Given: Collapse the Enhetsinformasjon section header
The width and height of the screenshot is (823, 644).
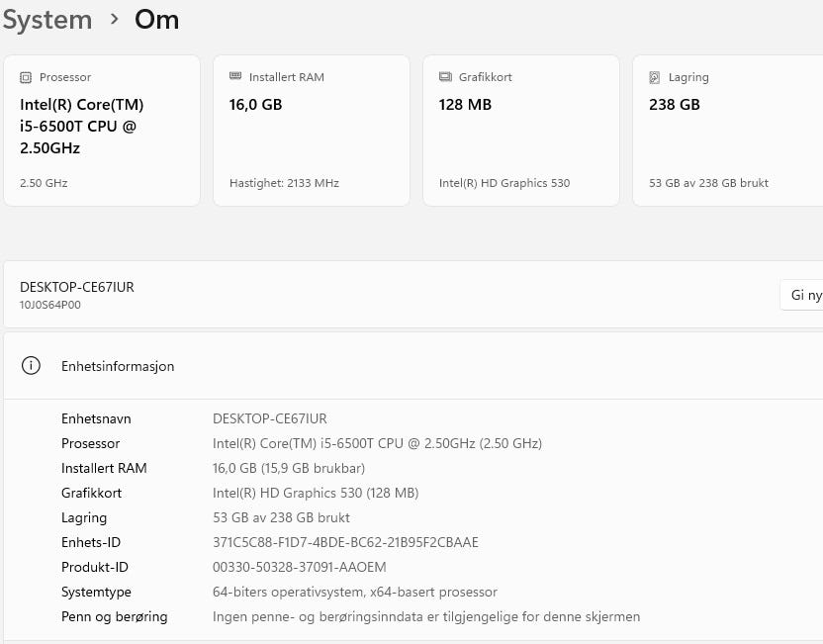Looking at the screenshot, I should point(413,366).
